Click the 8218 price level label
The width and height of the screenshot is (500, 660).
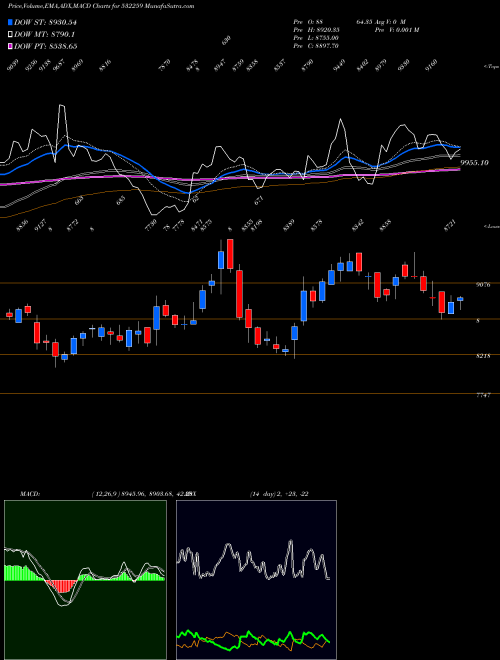483,356
